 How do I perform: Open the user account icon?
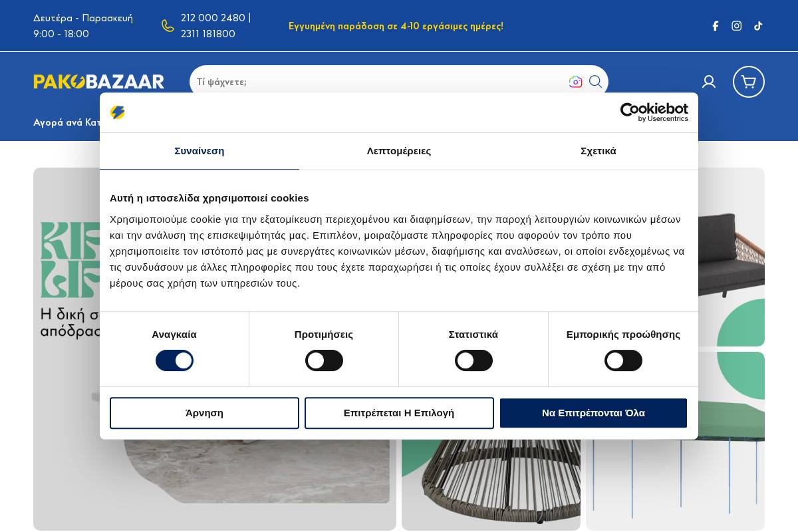coord(709,82)
